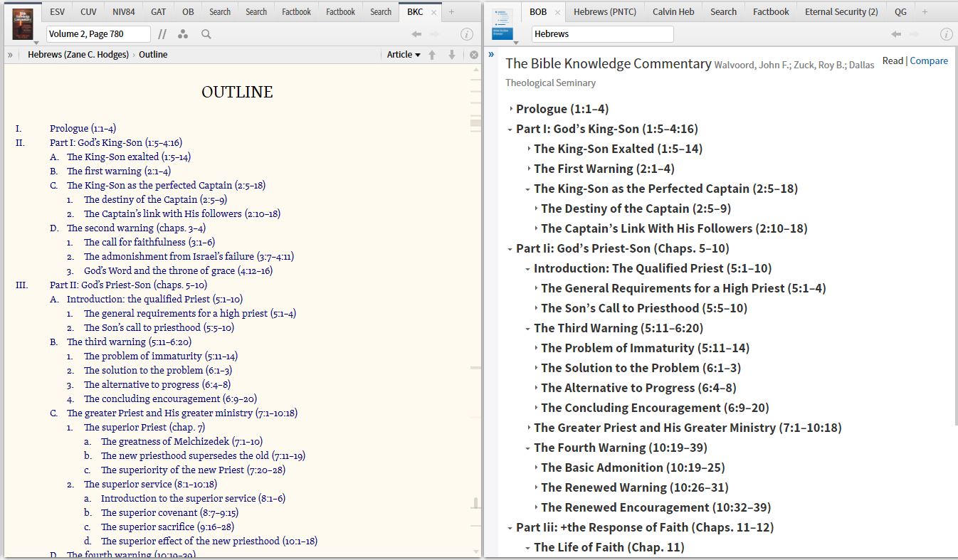958x560 pixels.
Task: Open the visual filters three-dots icon
Action: (x=183, y=34)
